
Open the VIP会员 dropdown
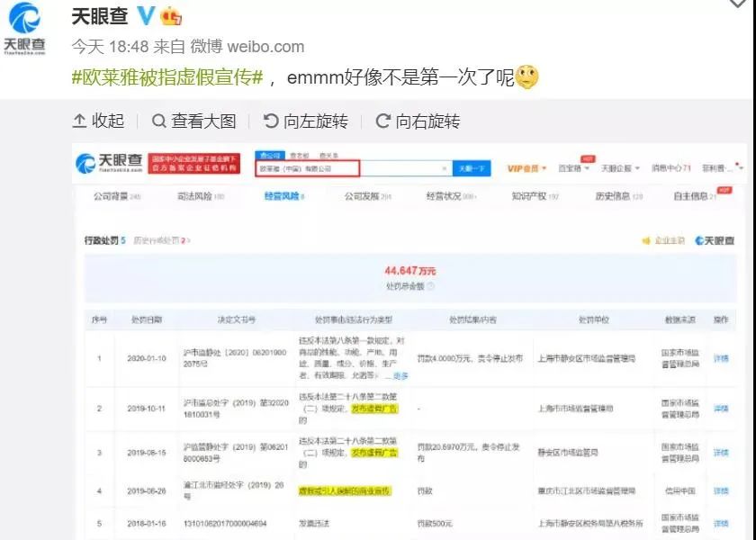click(527, 169)
